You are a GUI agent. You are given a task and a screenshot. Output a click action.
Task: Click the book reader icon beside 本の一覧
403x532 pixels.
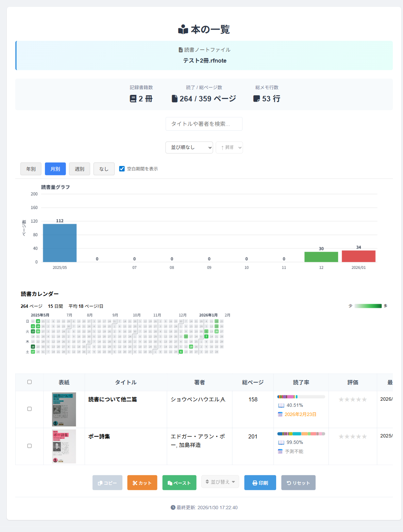coord(183,30)
